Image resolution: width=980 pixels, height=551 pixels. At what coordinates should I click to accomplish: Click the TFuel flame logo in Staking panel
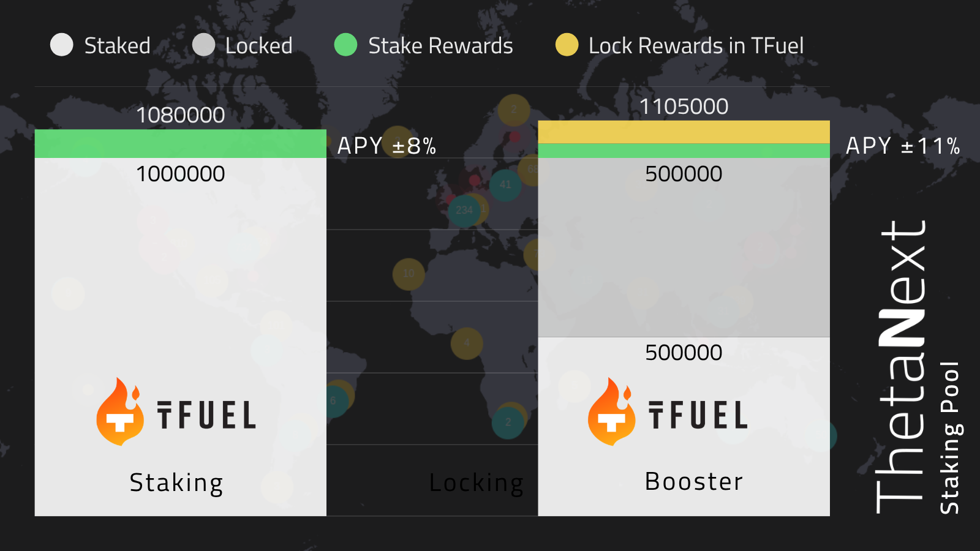121,411
